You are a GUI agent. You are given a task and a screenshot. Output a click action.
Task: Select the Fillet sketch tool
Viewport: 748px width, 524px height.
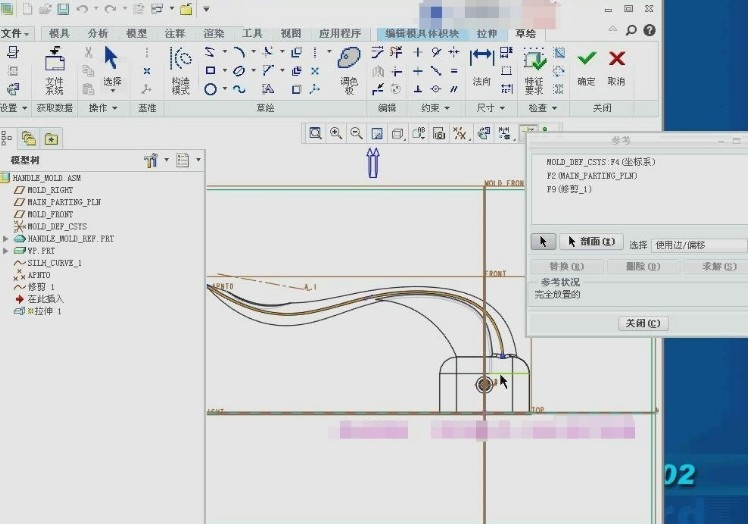pos(268,52)
